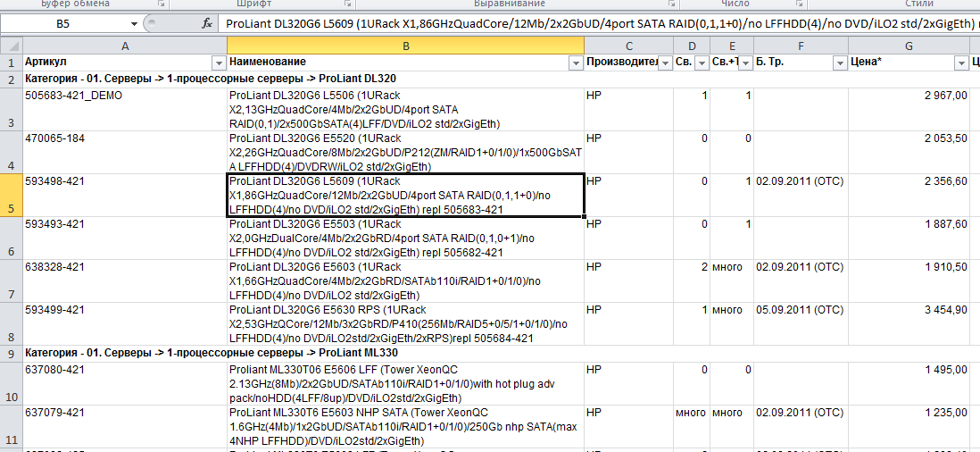Select the Б. Тр. date cell in row 5
Image resolution: width=980 pixels, height=452 pixels.
tap(801, 196)
